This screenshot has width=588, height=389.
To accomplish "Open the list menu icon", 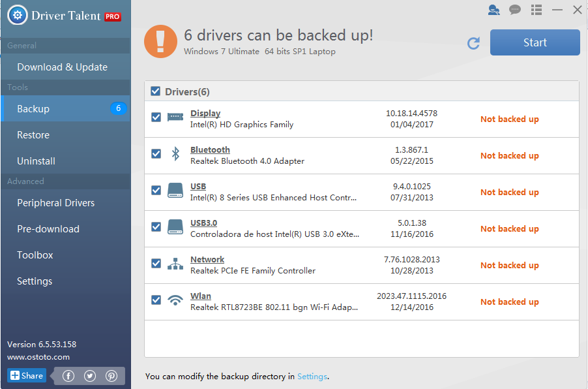I will [537, 10].
